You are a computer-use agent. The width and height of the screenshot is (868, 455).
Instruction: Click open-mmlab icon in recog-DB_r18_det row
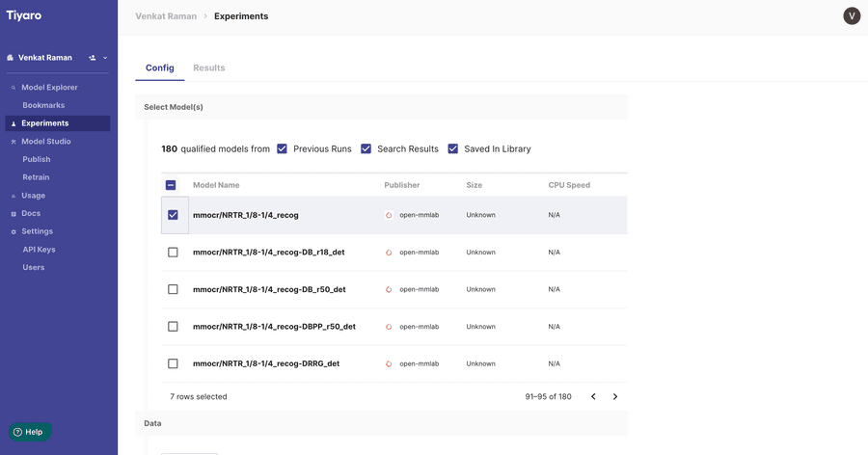tap(389, 253)
